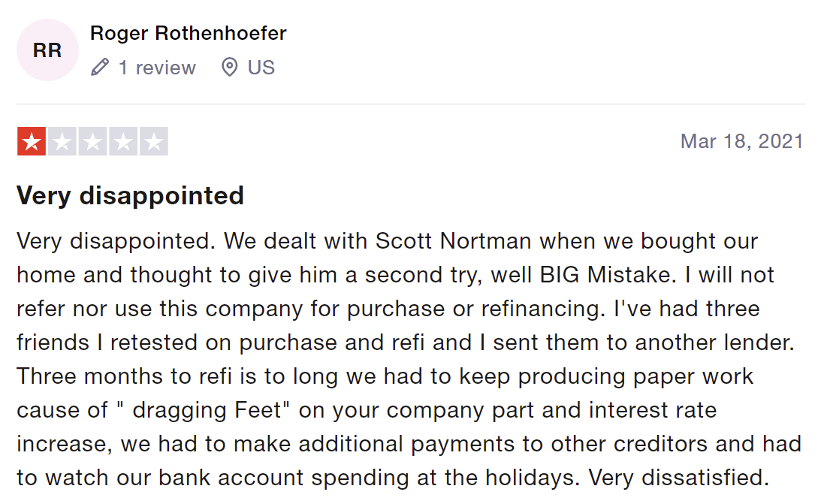Click the pencil icon beside review count
The width and height of the screenshot is (827, 504).
pyautogui.click(x=100, y=68)
